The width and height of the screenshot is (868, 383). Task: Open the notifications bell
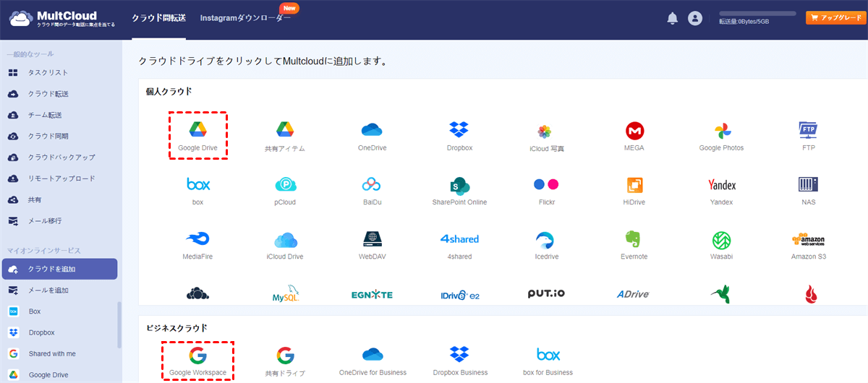pyautogui.click(x=673, y=19)
